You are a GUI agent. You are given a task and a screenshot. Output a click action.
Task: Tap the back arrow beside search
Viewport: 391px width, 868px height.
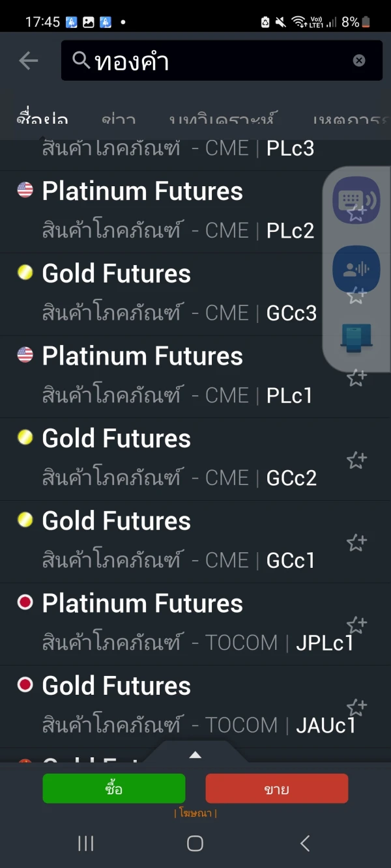29,61
